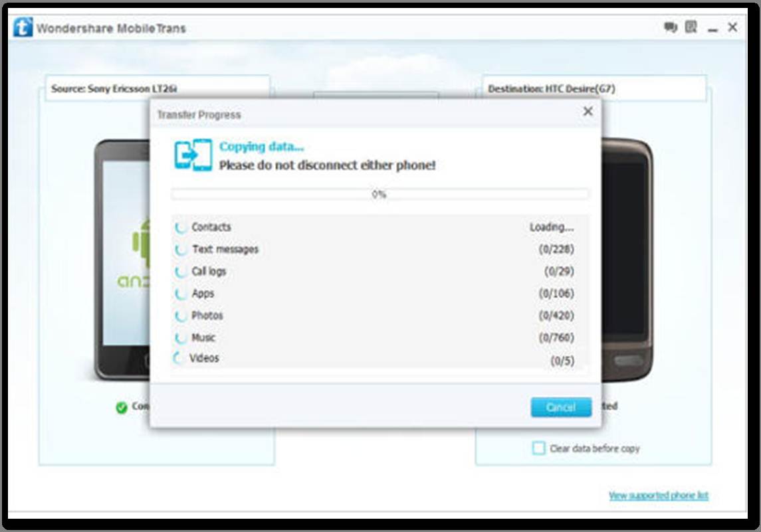Open the feedback chat bubble icon

pos(670,27)
